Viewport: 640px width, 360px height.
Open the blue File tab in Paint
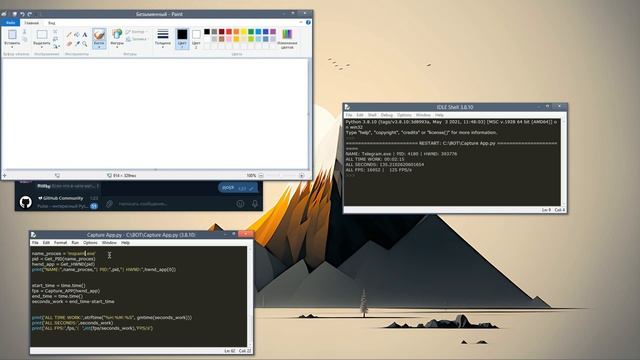(10, 23)
